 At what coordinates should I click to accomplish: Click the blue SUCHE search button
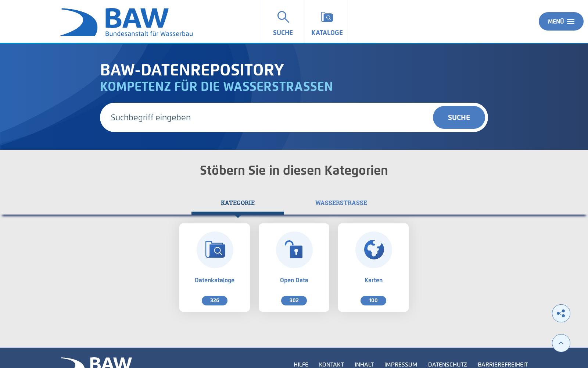click(459, 117)
